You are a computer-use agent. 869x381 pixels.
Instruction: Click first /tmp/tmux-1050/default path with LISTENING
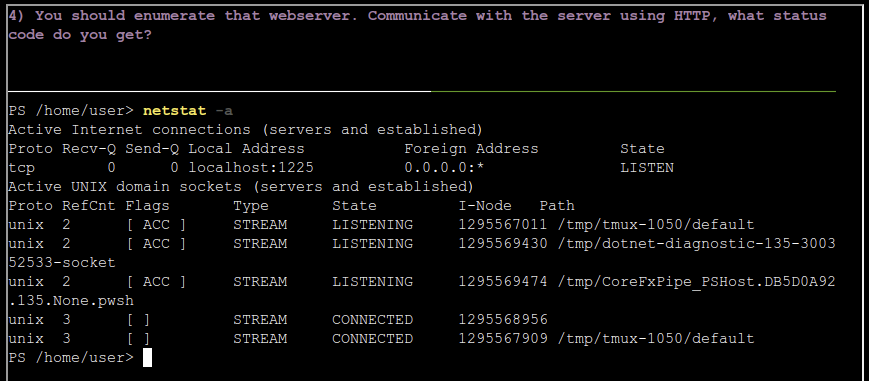(656, 225)
